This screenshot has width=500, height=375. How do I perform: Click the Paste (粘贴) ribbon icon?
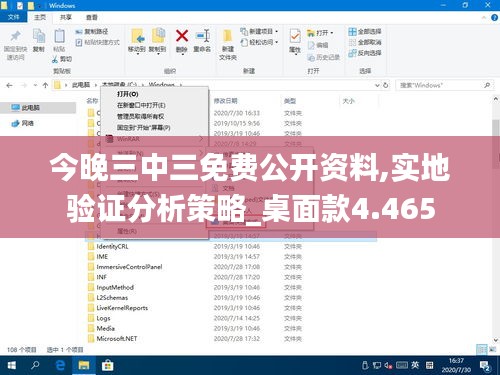59,36
